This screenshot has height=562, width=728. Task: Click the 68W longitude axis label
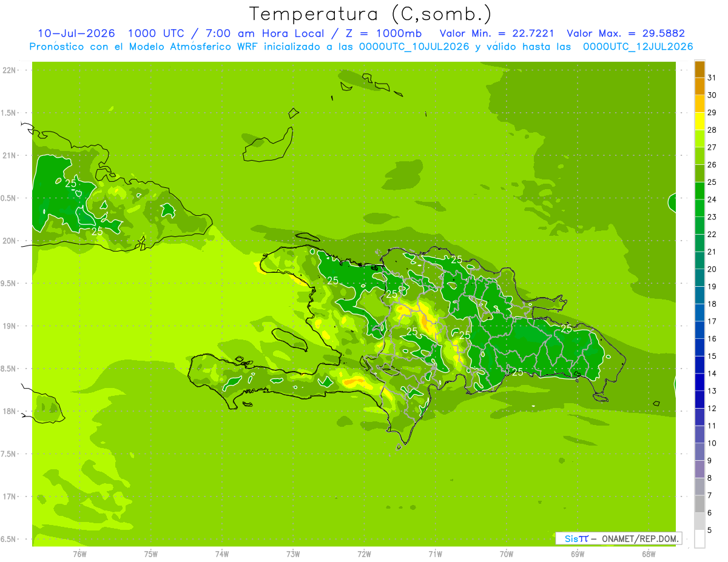pos(649,554)
